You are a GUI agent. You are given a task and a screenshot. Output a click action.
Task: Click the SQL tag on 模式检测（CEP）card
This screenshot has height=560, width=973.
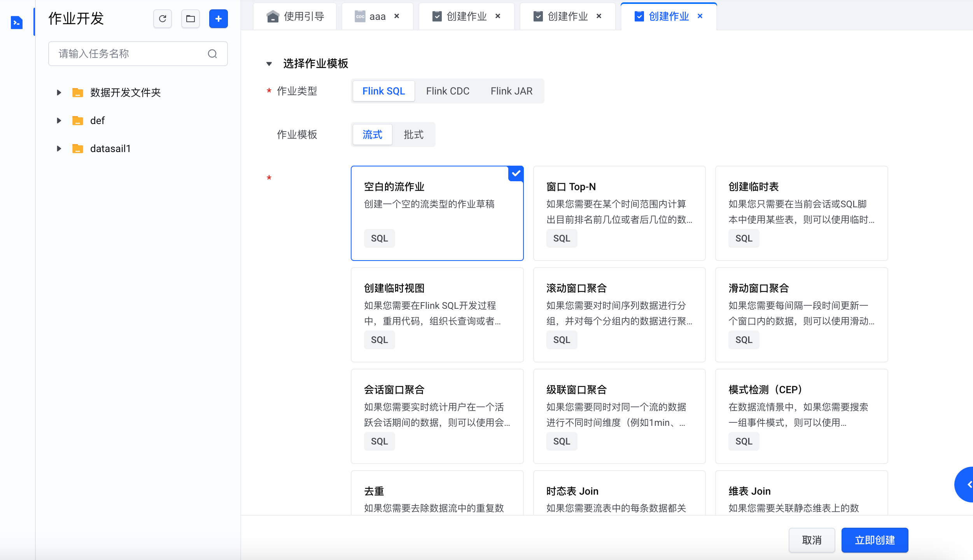click(x=744, y=441)
